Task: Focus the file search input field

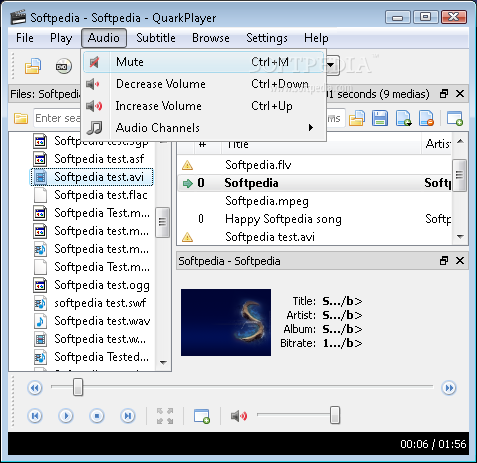Action: click(x=57, y=118)
